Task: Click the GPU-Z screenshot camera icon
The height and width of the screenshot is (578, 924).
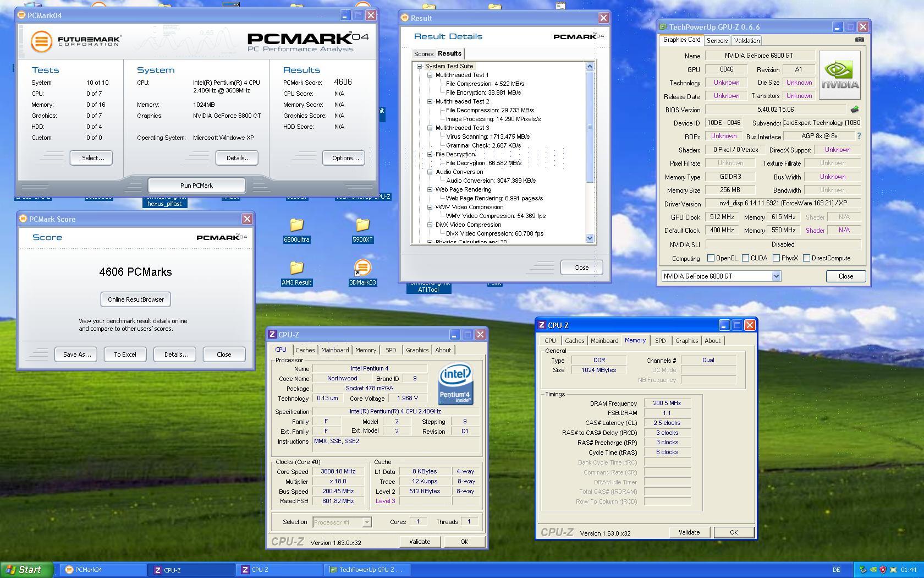Action: (x=860, y=40)
